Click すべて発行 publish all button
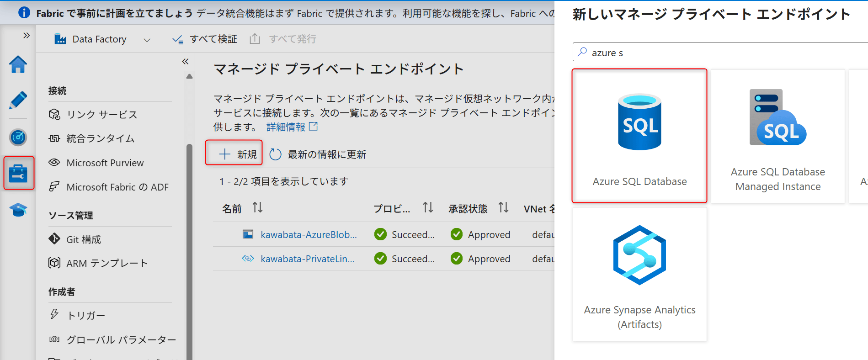The height and width of the screenshot is (360, 868). (x=283, y=39)
